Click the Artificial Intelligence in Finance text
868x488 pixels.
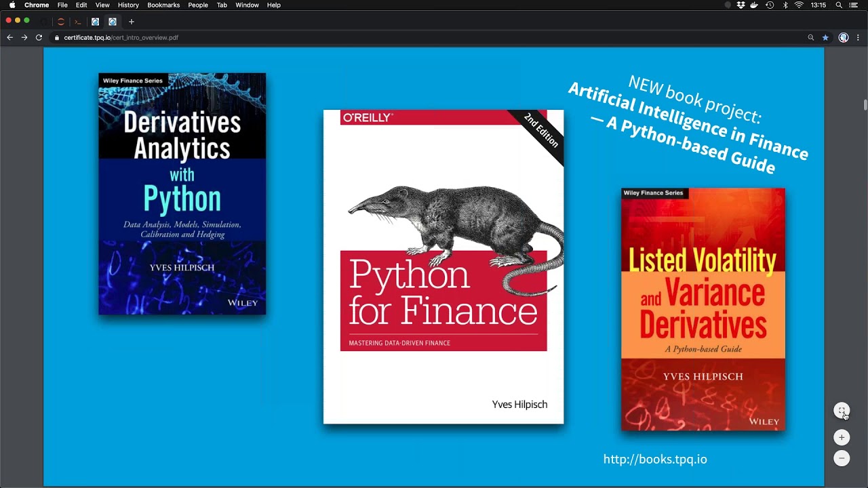pyautogui.click(x=688, y=122)
